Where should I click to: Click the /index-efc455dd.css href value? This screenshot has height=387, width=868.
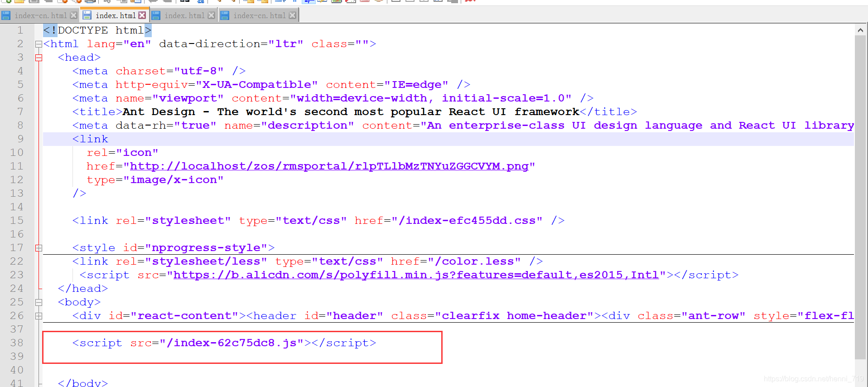click(x=467, y=221)
